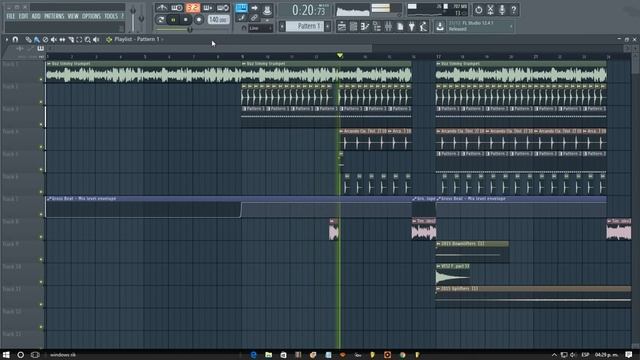The height and width of the screenshot is (360, 640).
Task: Click the undo history circular arrow icon
Action: [x=478, y=9]
